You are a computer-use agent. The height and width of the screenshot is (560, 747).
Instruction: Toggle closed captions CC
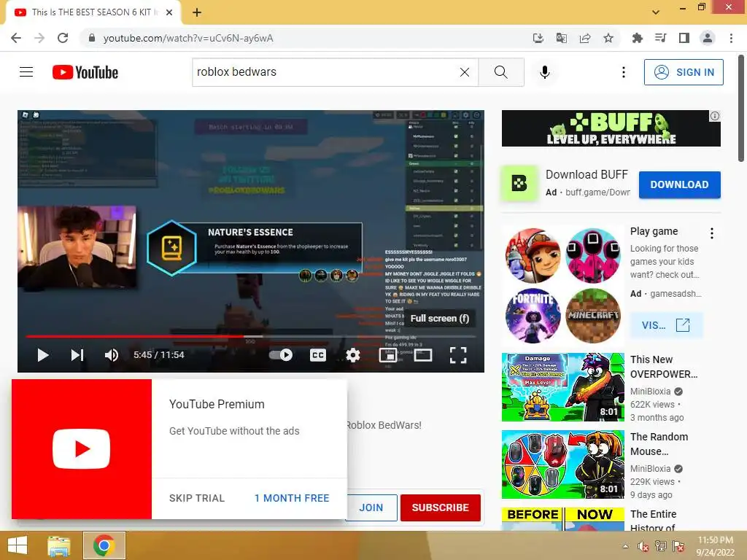point(318,355)
